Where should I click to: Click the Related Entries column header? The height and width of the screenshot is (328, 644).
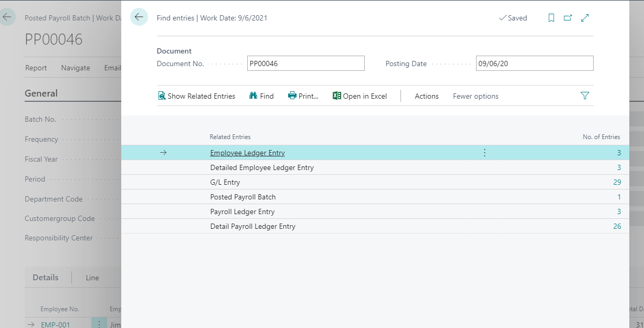pyautogui.click(x=230, y=137)
